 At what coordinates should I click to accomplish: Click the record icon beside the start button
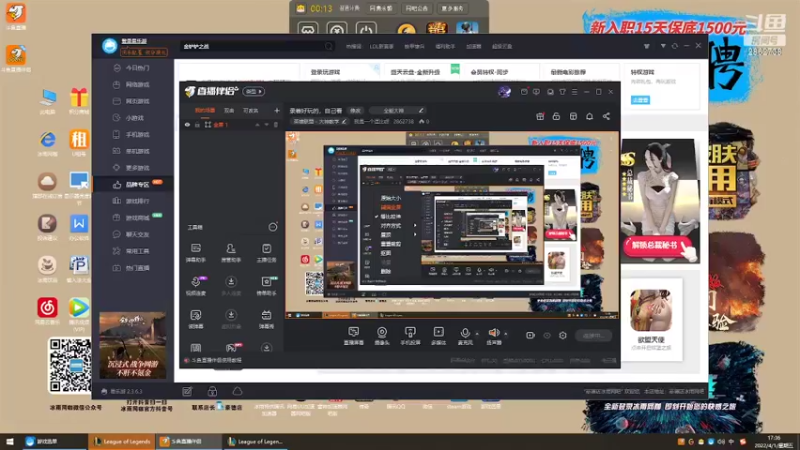[x=530, y=335]
